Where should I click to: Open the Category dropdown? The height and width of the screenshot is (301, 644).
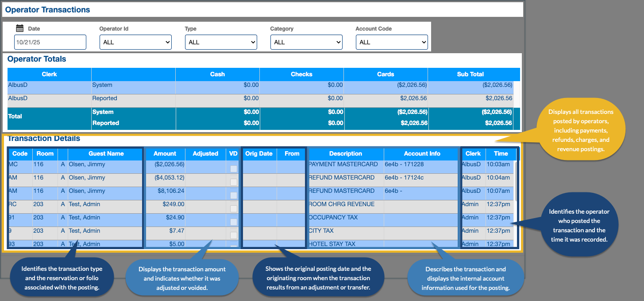tap(306, 42)
